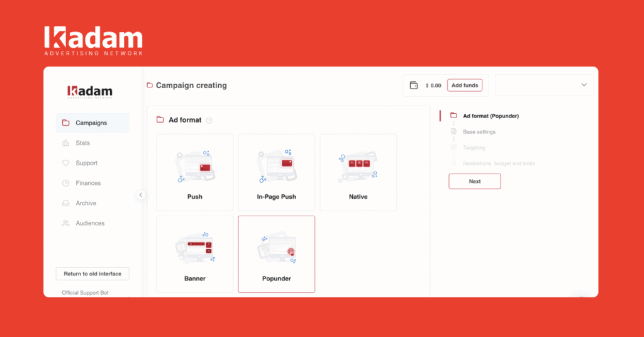This screenshot has width=644, height=337.
Task: Click Return to old interface button
Action: coord(92,274)
